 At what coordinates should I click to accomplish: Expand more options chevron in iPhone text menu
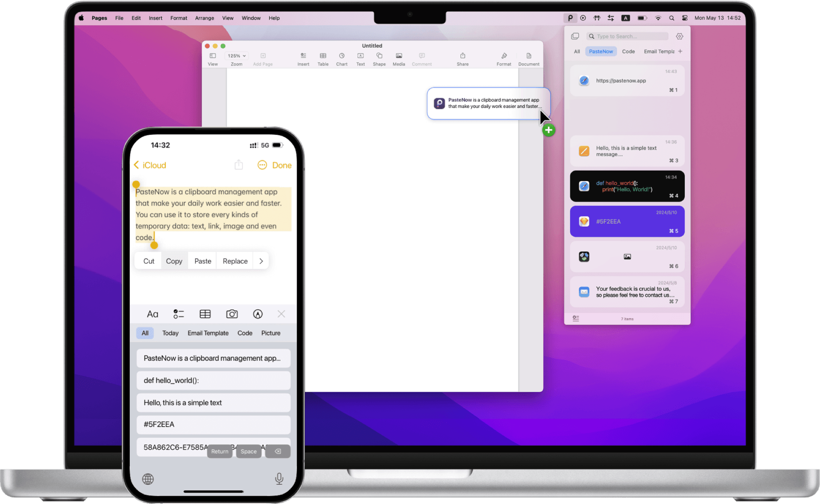(261, 261)
